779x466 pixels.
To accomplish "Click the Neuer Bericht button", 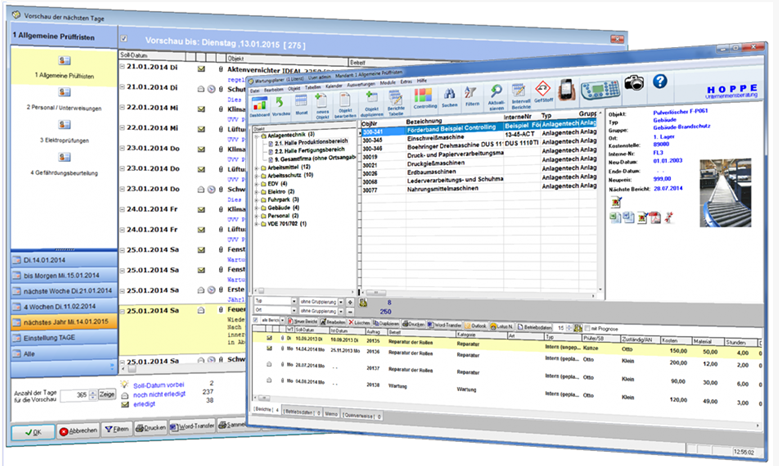I will click(x=303, y=321).
